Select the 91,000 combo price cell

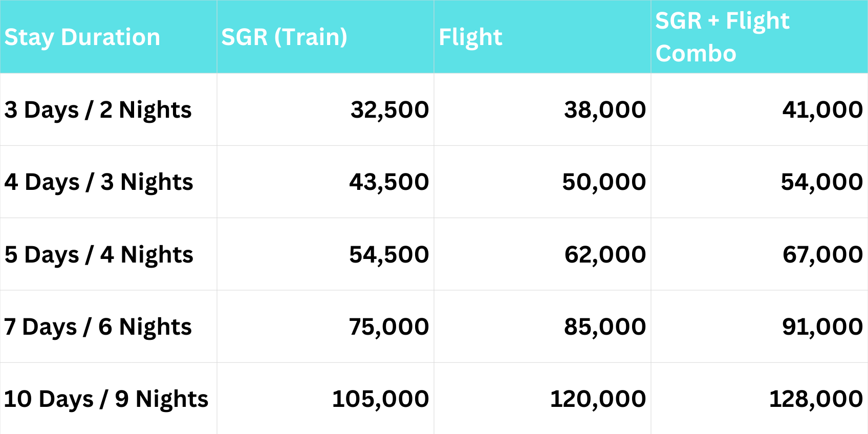point(822,327)
